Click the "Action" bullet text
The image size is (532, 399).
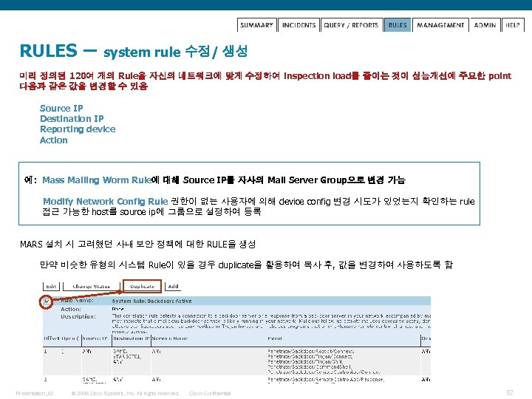pyautogui.click(x=54, y=140)
